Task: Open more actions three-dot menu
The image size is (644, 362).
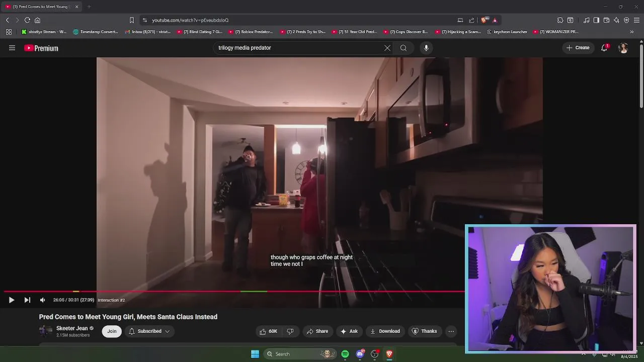Action: point(451,331)
